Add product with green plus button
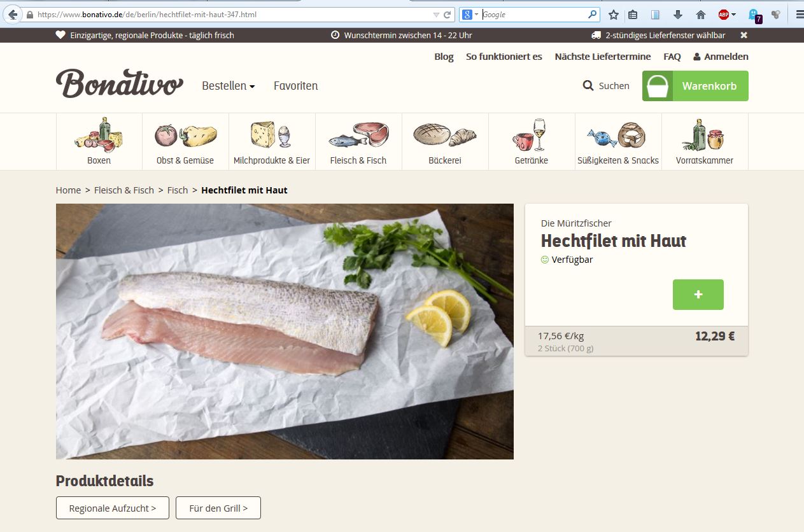This screenshot has width=804, height=532. [x=698, y=295]
